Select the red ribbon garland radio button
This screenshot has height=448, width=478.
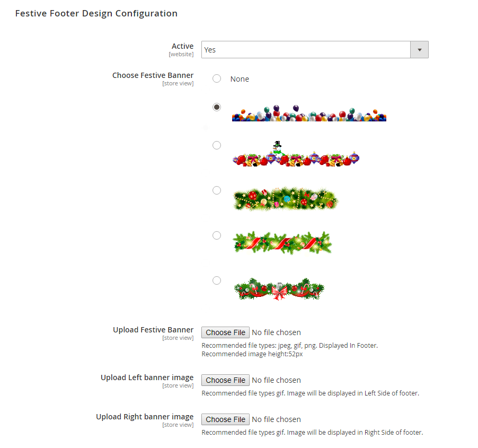coord(217,235)
